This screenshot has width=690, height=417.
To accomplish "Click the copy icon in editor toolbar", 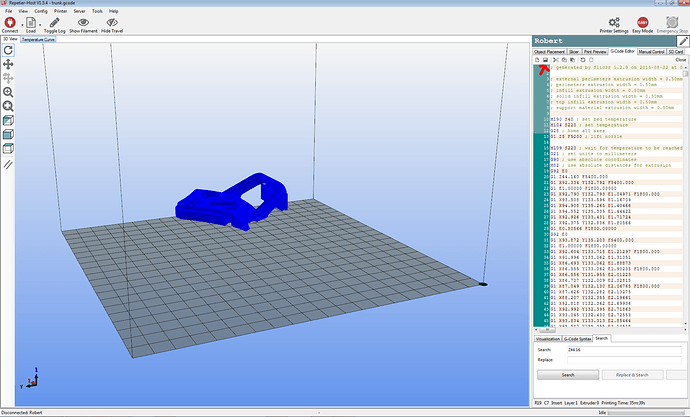I will coord(564,60).
